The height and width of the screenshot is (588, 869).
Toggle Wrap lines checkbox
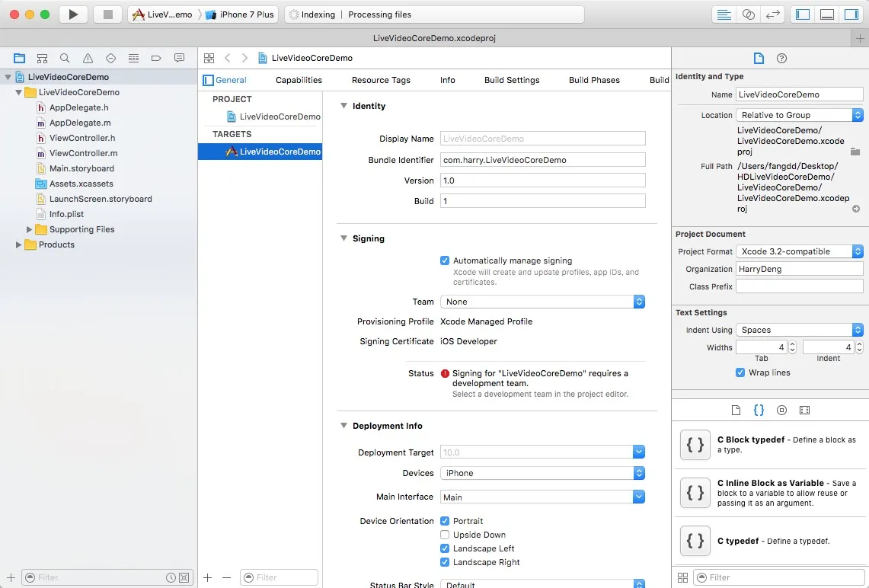point(740,372)
